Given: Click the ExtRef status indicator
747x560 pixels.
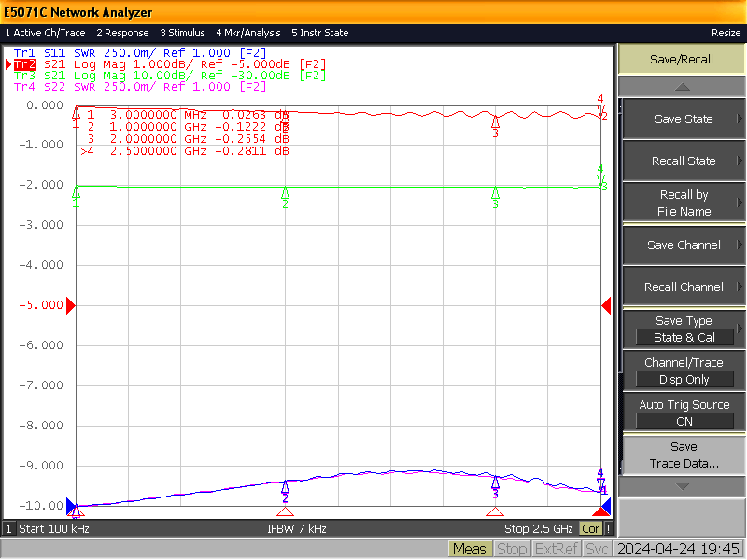Looking at the screenshot, I should point(556,550).
